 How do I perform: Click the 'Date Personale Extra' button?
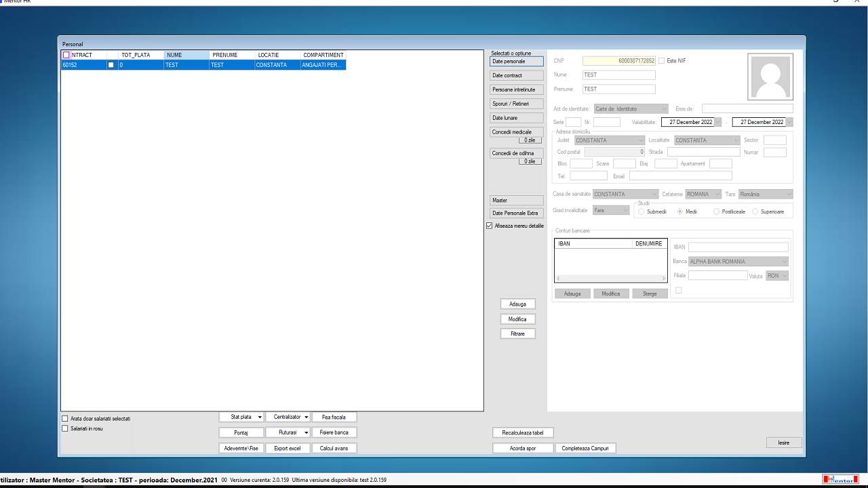coord(516,213)
